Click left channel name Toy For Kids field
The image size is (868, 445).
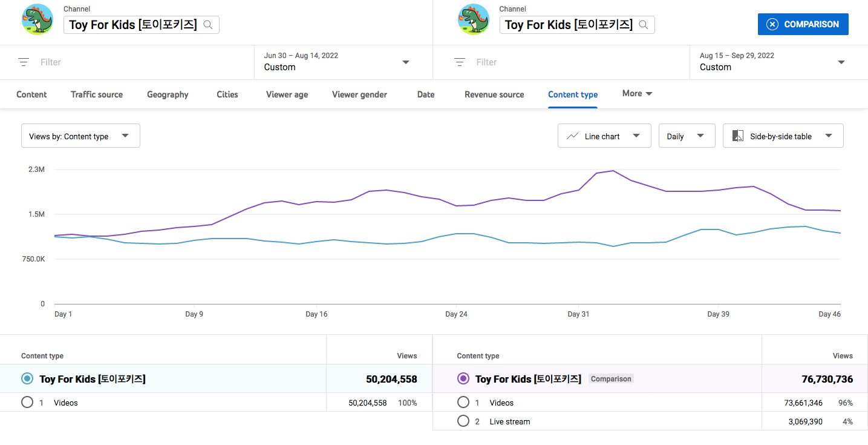tap(142, 25)
